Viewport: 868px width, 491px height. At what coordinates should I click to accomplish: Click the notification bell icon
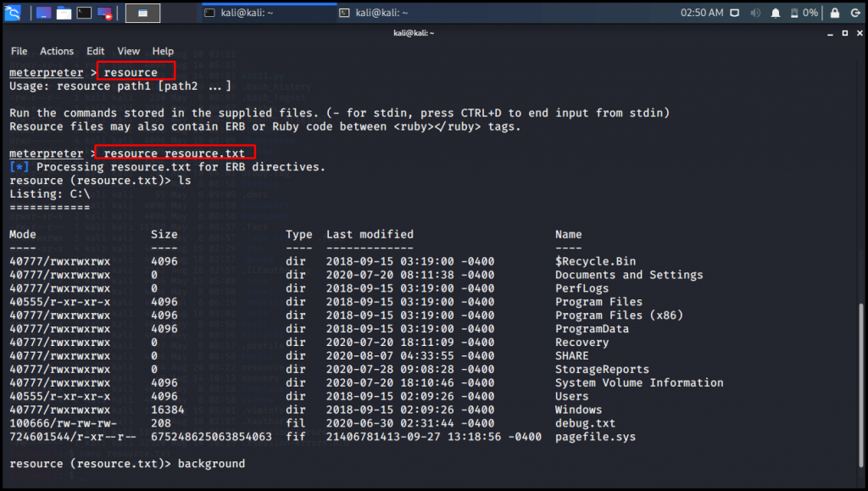(x=776, y=13)
